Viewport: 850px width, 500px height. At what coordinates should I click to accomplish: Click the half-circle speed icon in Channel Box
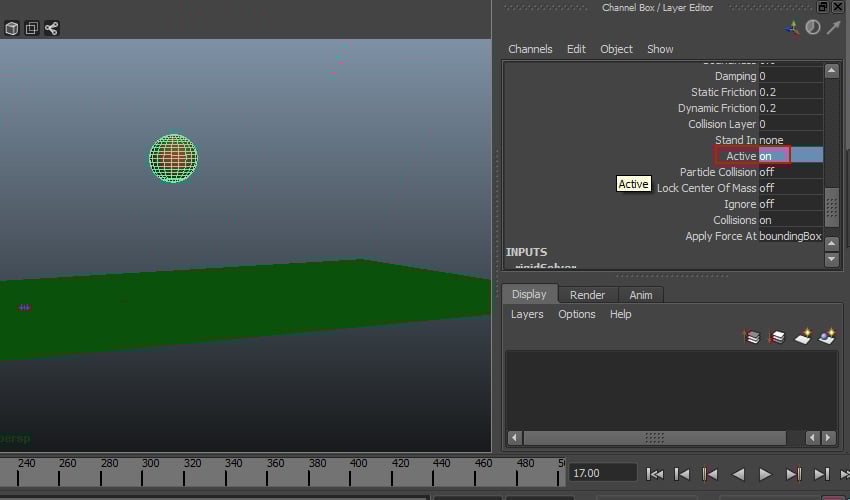click(x=813, y=28)
